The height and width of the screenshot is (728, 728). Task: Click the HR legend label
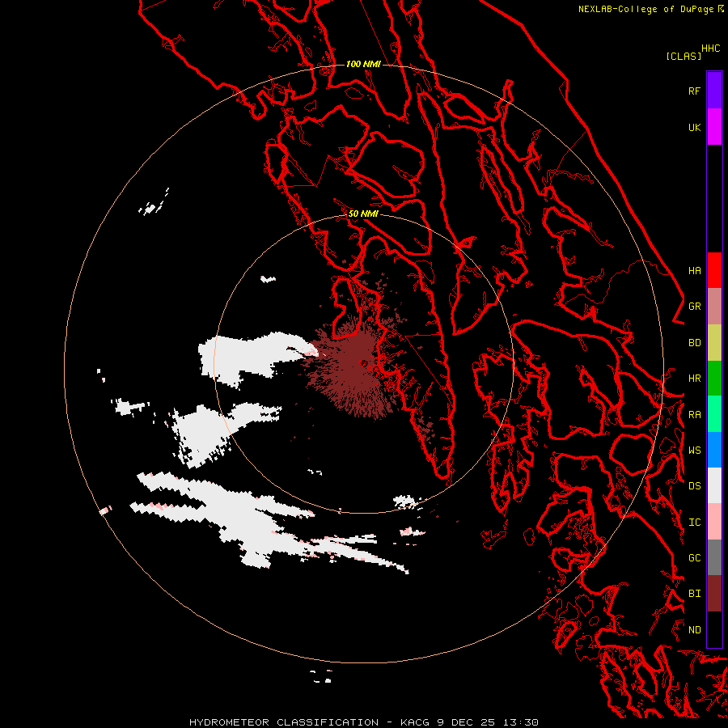click(x=694, y=379)
